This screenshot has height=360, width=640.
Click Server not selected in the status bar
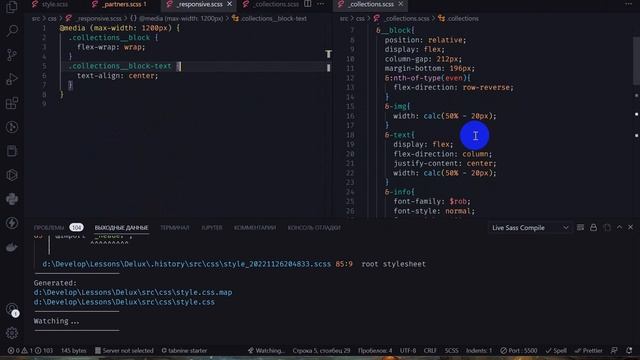[124, 351]
